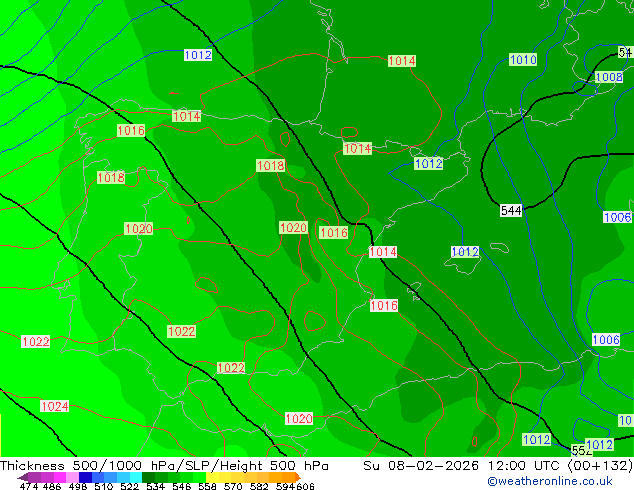The image size is (634, 490).
Task: Click the 546 legend value
Action: [182, 486]
